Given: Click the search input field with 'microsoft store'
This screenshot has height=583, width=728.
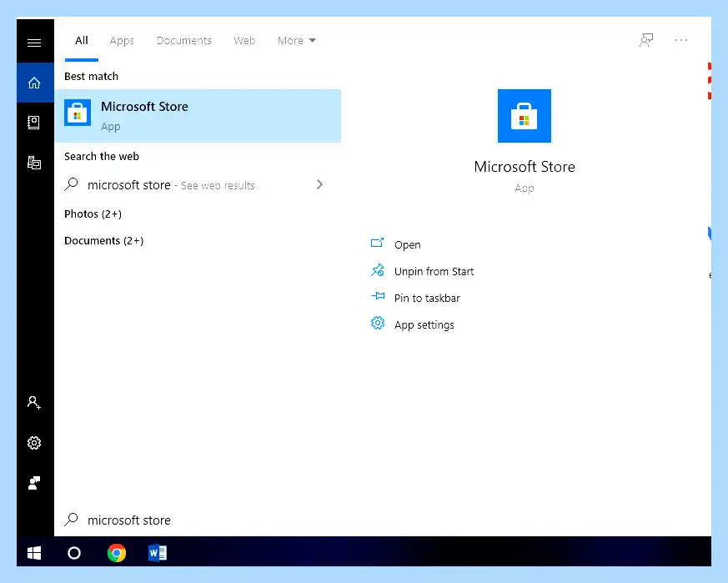Looking at the screenshot, I should coord(383,520).
